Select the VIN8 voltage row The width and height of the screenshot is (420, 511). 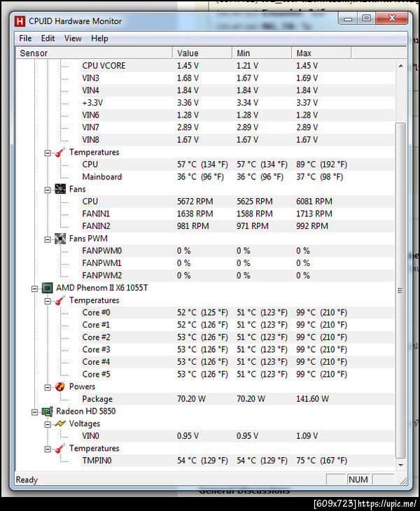click(x=237, y=140)
